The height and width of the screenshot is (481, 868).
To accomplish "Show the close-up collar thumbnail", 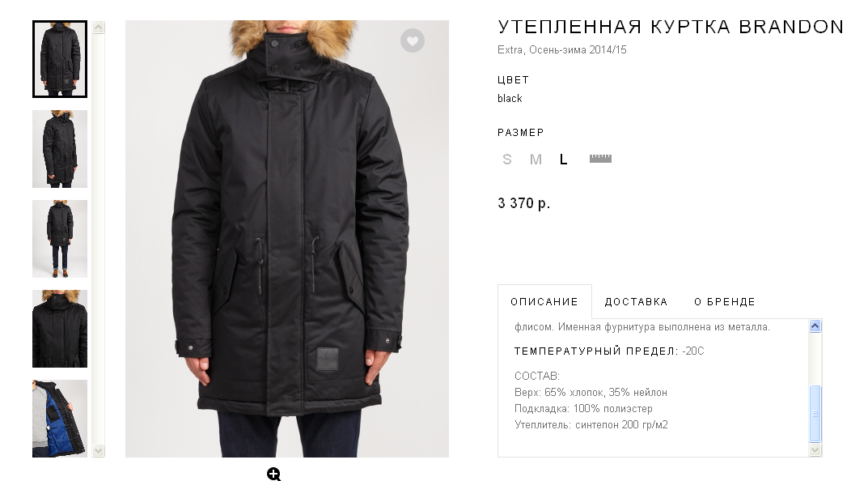I will [60, 329].
